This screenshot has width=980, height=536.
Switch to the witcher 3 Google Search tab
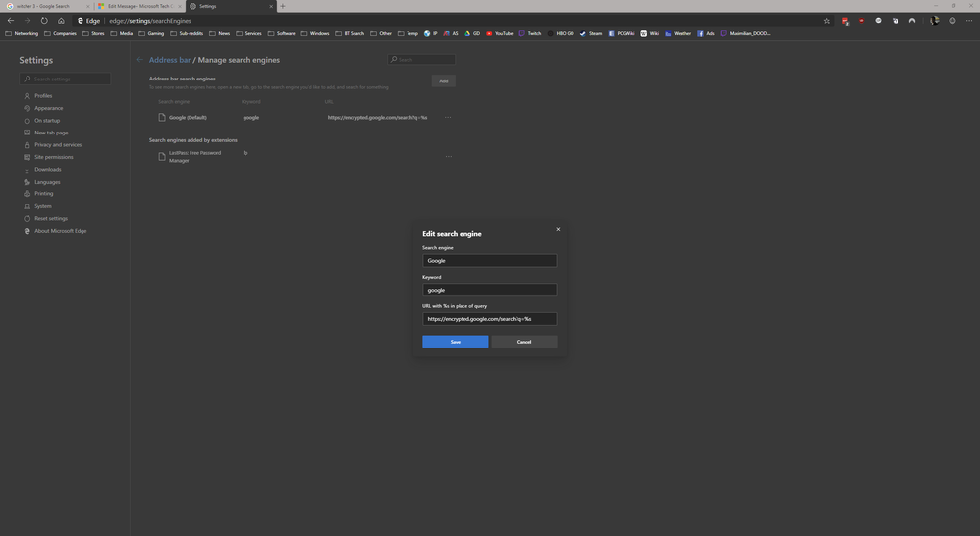point(47,6)
